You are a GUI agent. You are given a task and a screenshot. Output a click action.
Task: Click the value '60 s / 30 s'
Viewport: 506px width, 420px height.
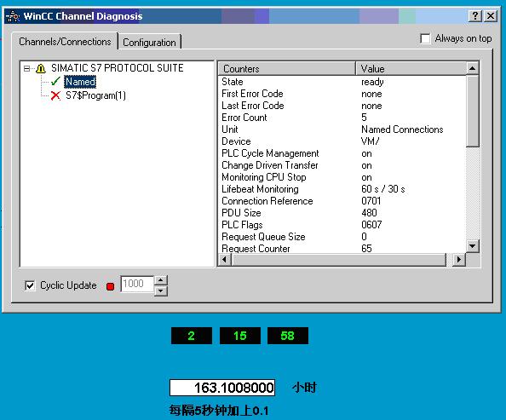383,189
